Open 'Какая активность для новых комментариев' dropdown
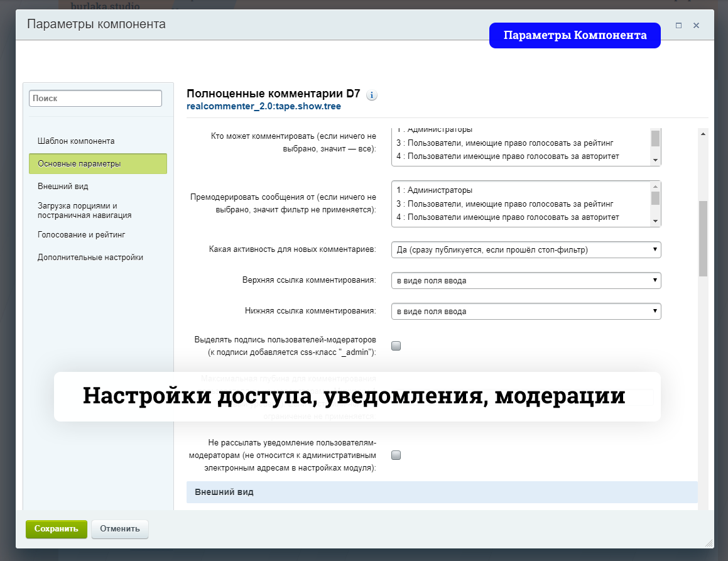This screenshot has height=561, width=728. [x=526, y=250]
